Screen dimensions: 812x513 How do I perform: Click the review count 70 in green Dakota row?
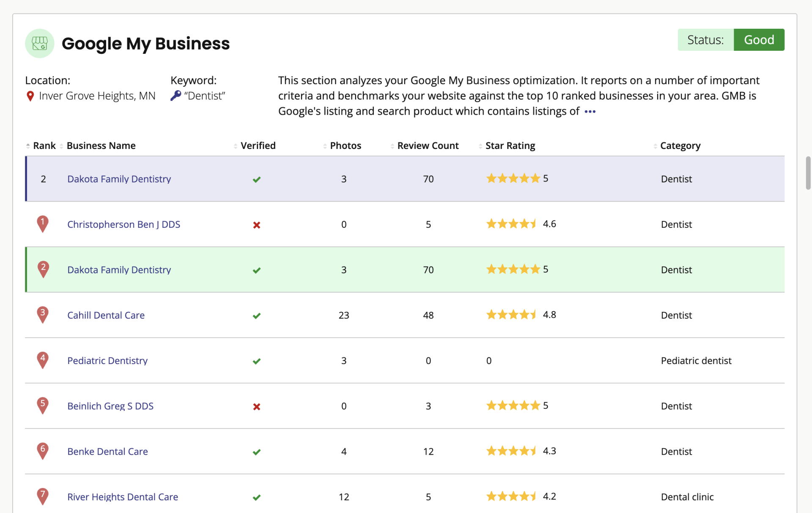[x=428, y=270]
